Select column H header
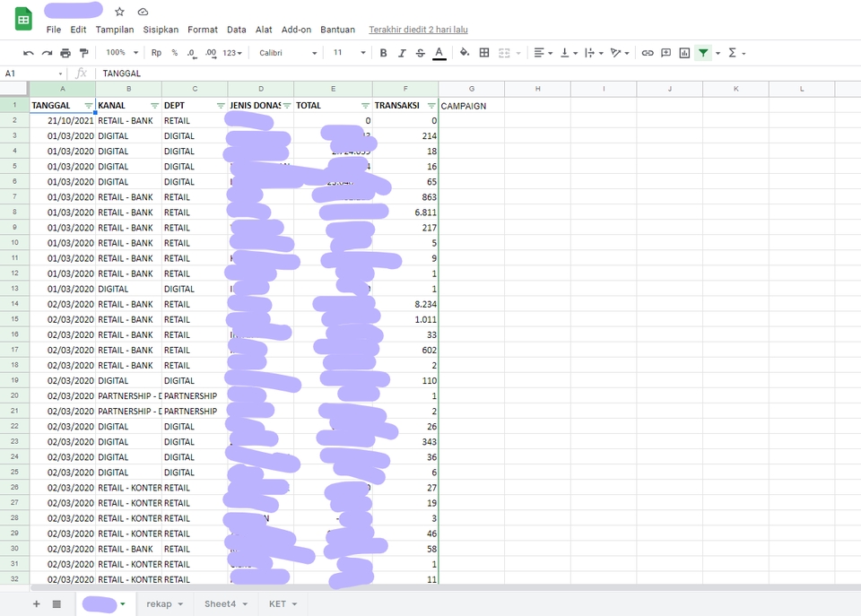 tap(537, 89)
